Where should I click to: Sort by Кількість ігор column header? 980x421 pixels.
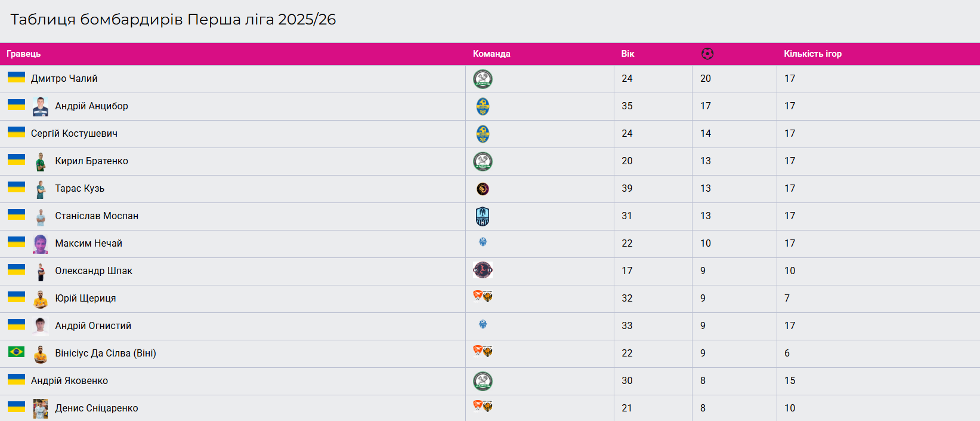(812, 54)
